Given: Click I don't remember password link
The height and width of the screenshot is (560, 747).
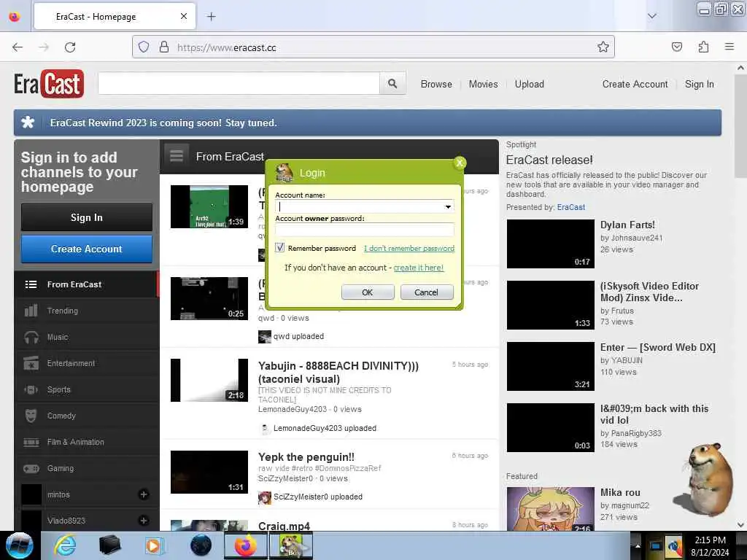Looking at the screenshot, I should click(x=409, y=248).
